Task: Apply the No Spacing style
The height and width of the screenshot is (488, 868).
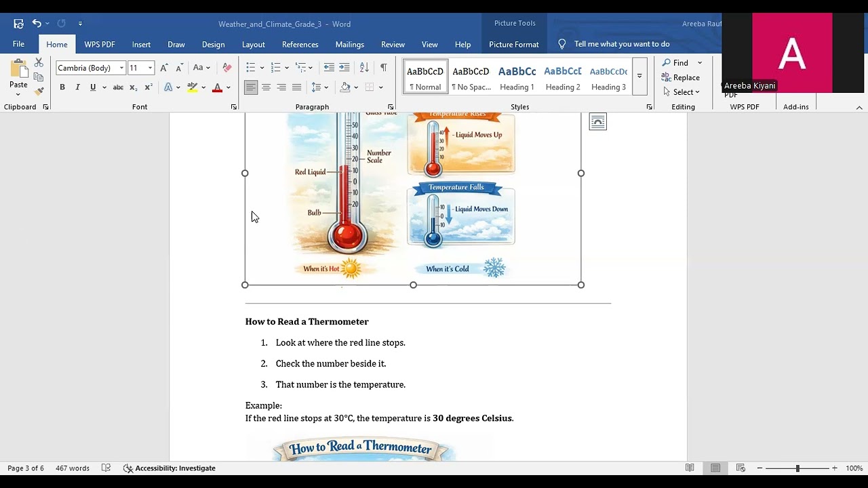Action: tap(471, 77)
